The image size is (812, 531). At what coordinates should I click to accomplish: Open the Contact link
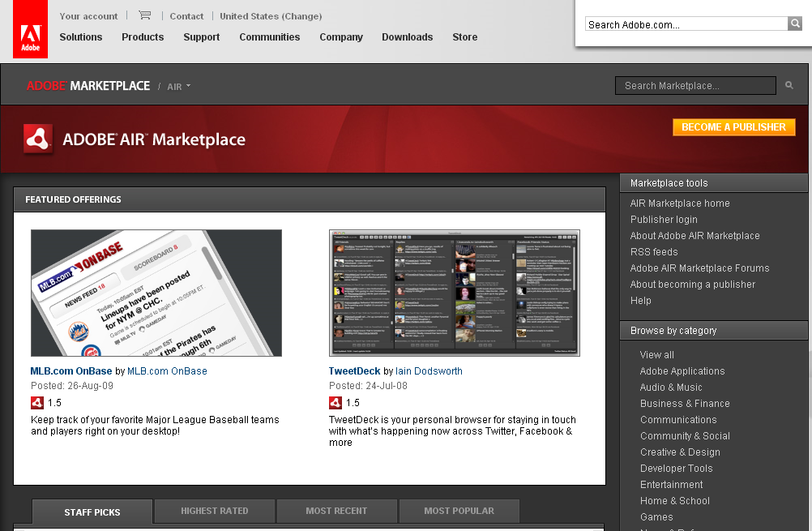[x=186, y=16]
